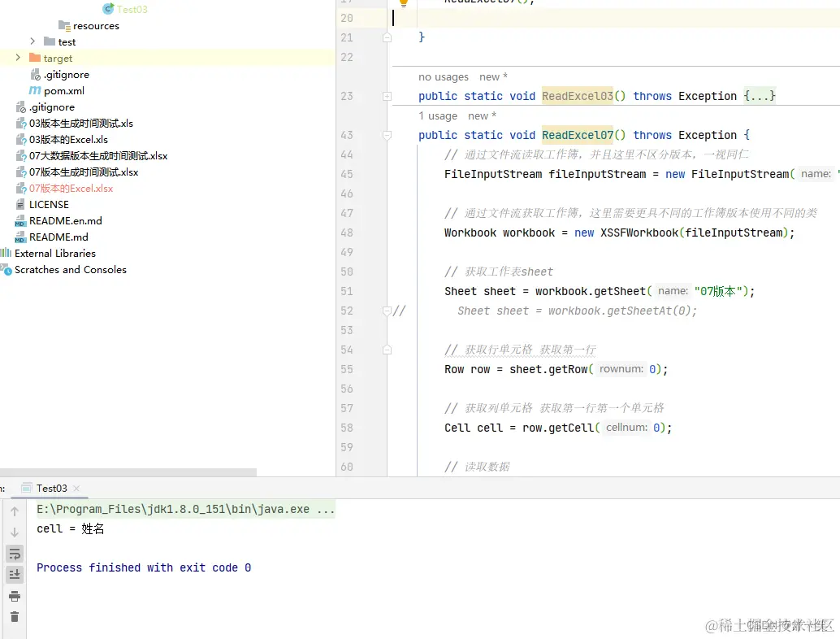
Task: Click the LICENSE file icon
Action: click(20, 204)
